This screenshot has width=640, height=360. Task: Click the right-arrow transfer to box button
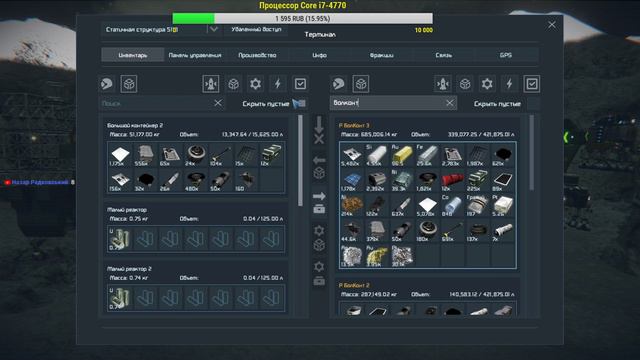319,202
